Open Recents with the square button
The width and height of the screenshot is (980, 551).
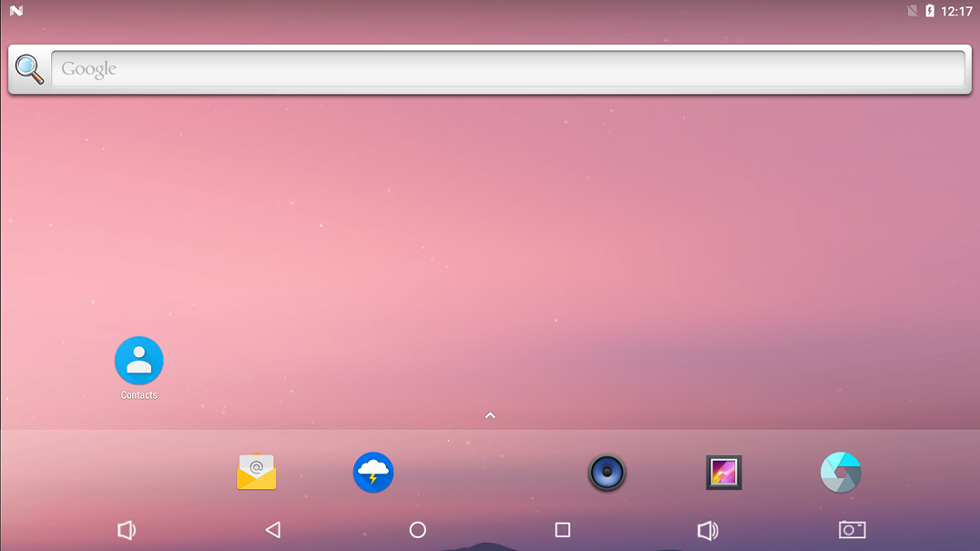(x=563, y=530)
